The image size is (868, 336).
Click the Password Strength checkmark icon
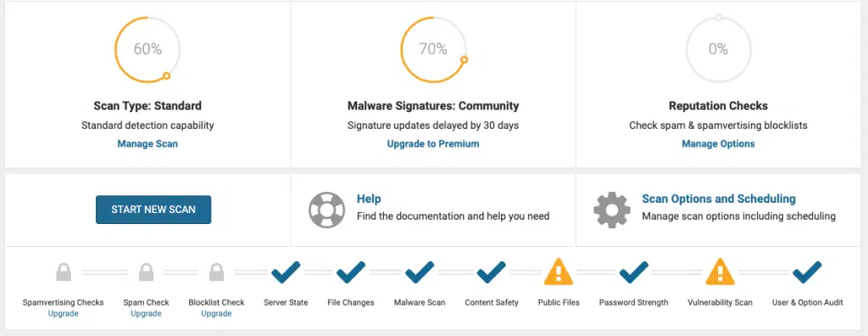point(634,272)
